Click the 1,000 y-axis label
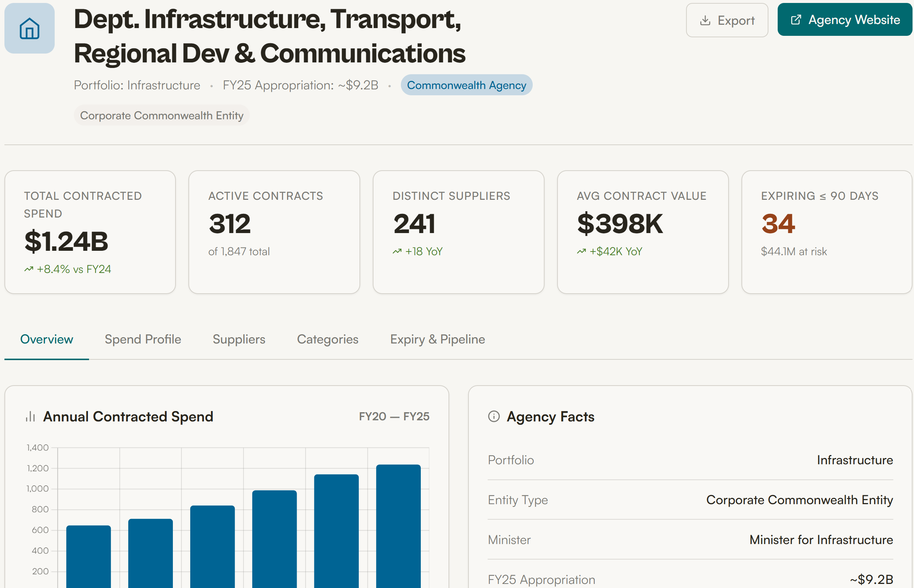Screen dimensions: 914x588 click(x=37, y=489)
